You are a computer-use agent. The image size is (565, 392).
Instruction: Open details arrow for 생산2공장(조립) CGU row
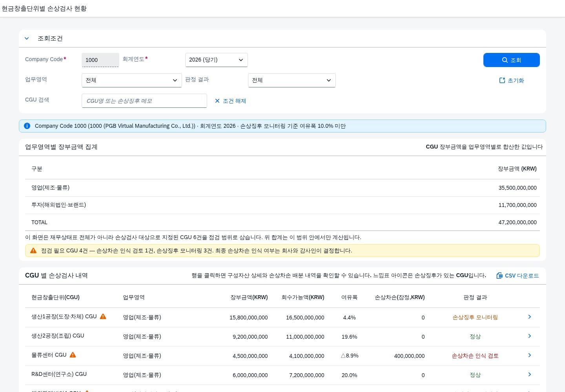click(530, 336)
